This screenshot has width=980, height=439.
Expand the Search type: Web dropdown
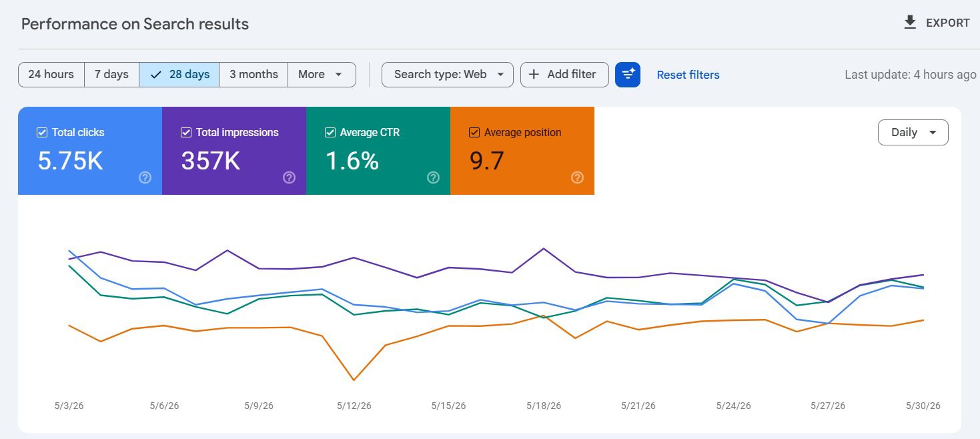point(447,75)
